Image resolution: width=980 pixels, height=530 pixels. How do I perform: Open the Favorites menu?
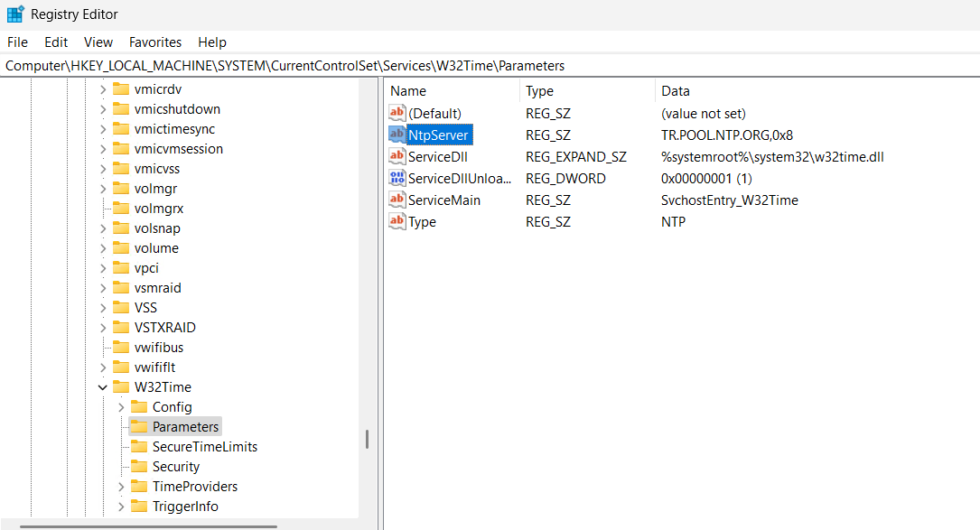(x=154, y=42)
